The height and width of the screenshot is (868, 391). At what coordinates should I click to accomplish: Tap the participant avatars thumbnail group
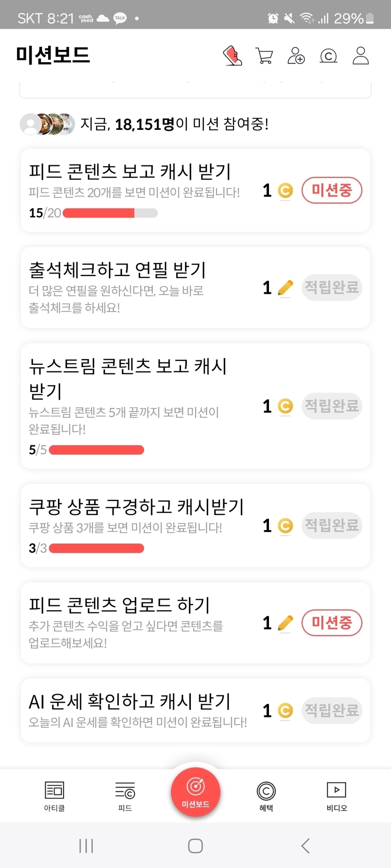pos(47,124)
